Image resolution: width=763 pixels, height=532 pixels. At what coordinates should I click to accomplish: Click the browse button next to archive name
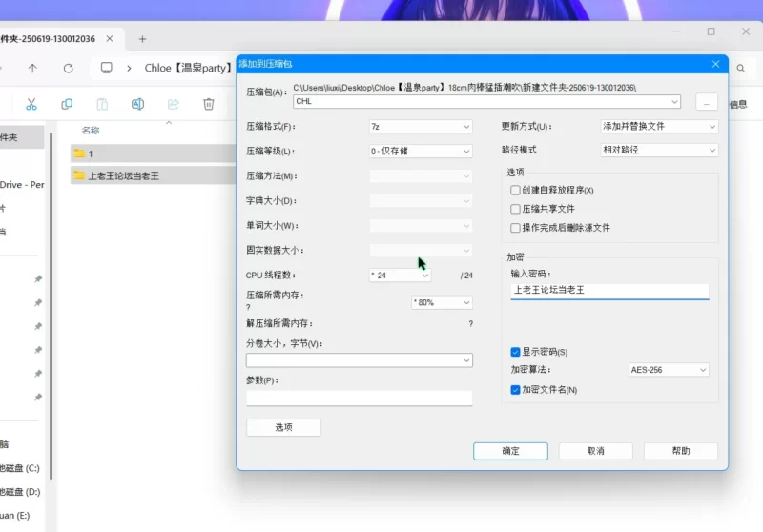pos(707,102)
